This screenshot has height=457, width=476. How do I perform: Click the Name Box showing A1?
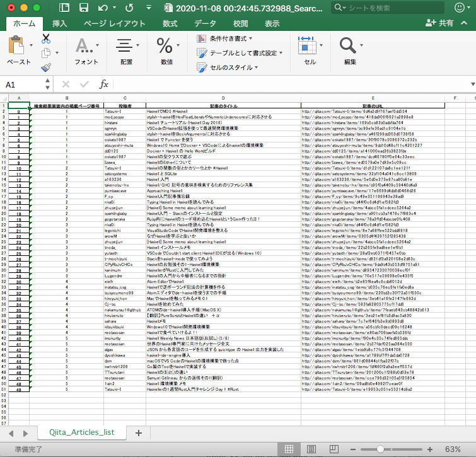pyautogui.click(x=23, y=84)
